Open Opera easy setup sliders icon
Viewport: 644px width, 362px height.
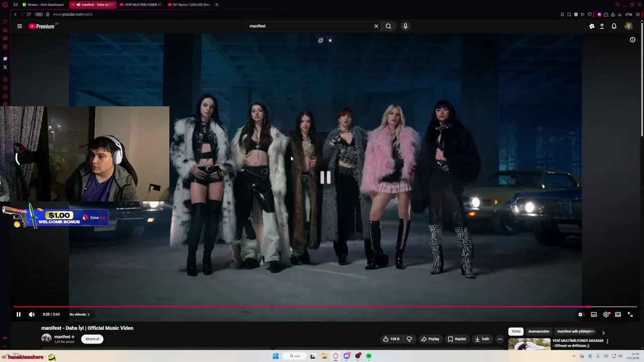[638, 14]
